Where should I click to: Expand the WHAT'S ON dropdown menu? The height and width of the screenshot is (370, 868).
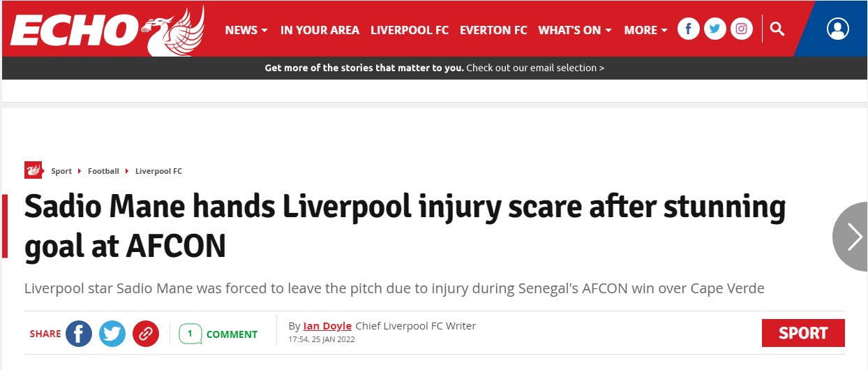point(575,30)
